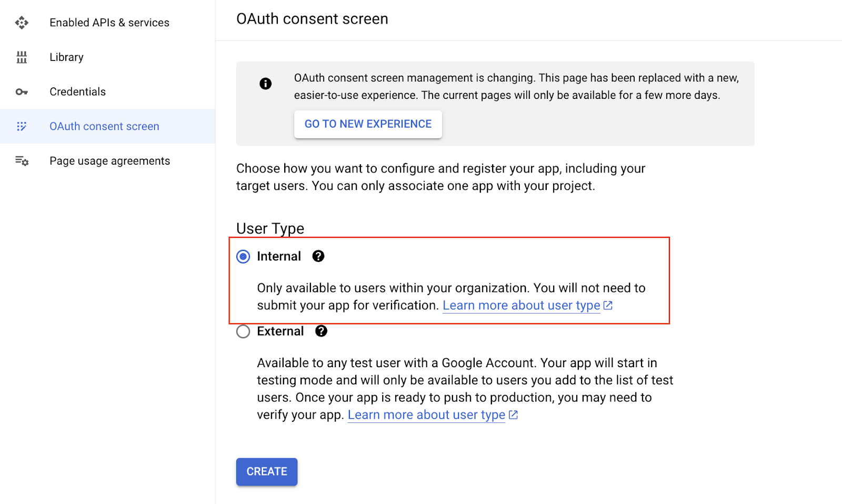The width and height of the screenshot is (842, 504).
Task: Click the Library grid icon
Action: 22,57
